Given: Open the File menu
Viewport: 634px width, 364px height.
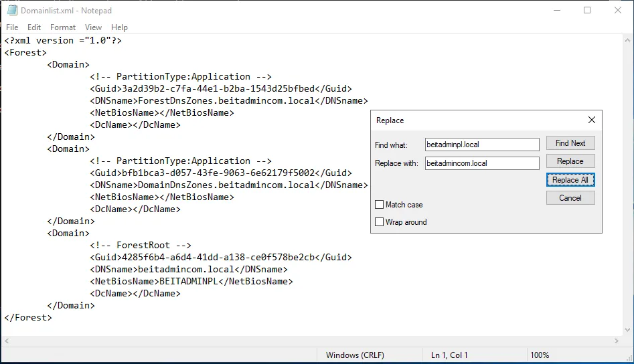Looking at the screenshot, I should coord(12,27).
